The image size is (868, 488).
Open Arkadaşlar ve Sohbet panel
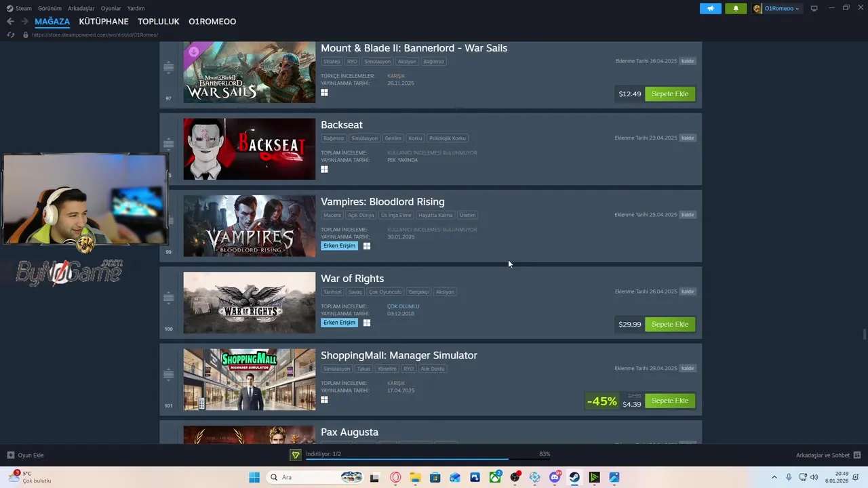tap(828, 455)
